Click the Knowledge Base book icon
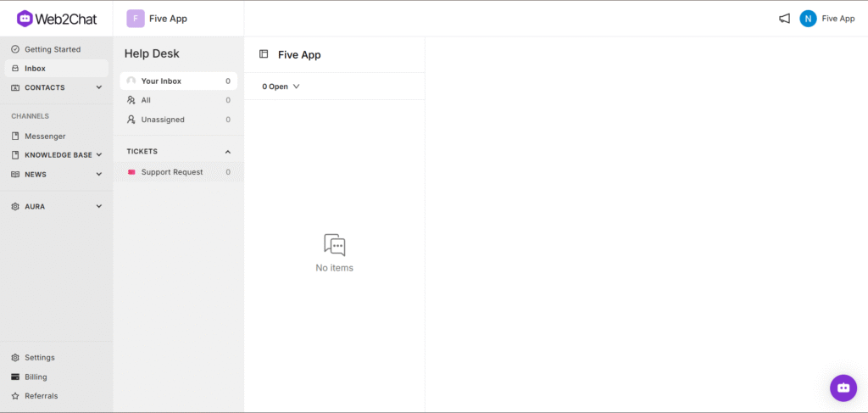Viewport: 868px width, 413px height. point(15,155)
